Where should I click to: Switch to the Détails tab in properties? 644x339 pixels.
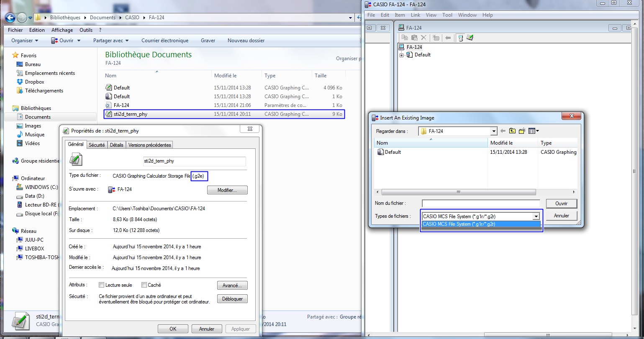(117, 145)
